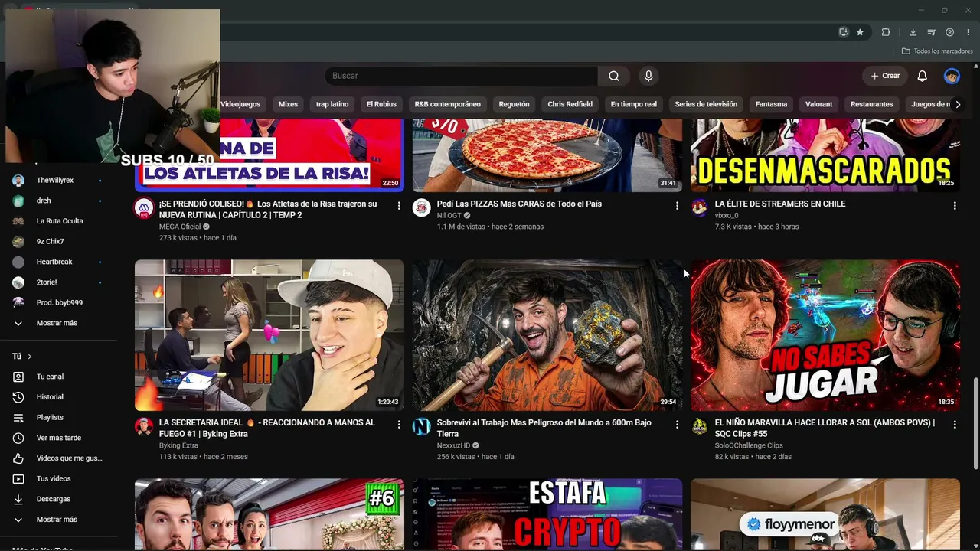Open Byking Extra channel avatar

(x=144, y=427)
